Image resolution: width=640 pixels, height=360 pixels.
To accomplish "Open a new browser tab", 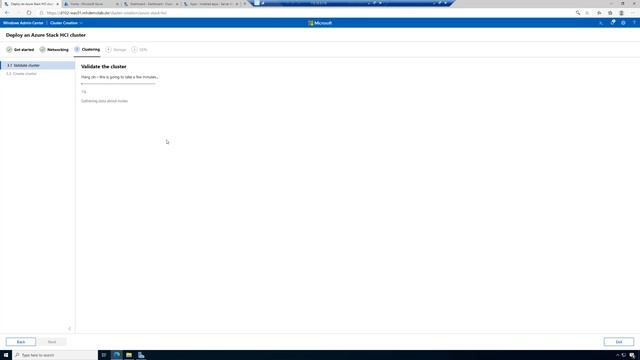I will [244, 4].
